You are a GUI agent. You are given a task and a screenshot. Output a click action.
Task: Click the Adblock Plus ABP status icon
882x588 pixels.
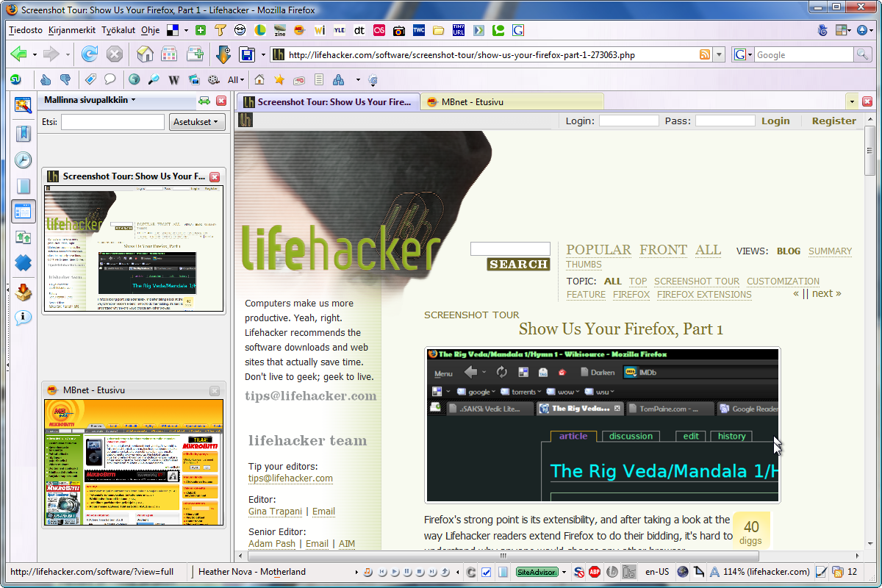[x=595, y=572]
